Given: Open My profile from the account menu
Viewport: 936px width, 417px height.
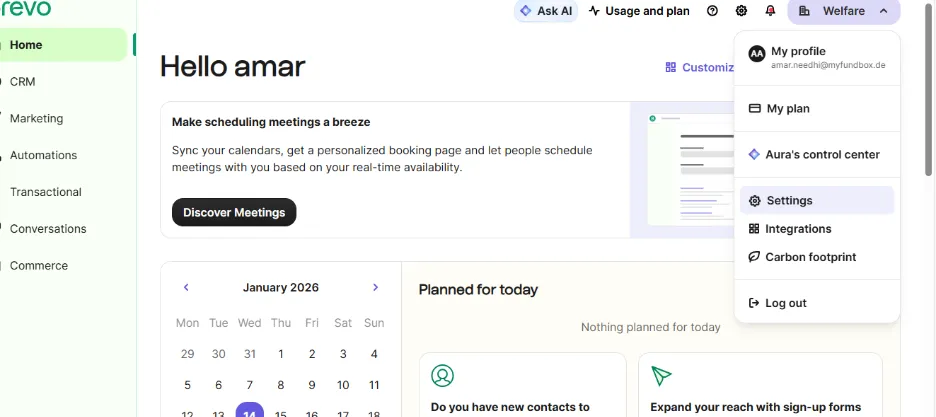Looking at the screenshot, I should tap(817, 57).
